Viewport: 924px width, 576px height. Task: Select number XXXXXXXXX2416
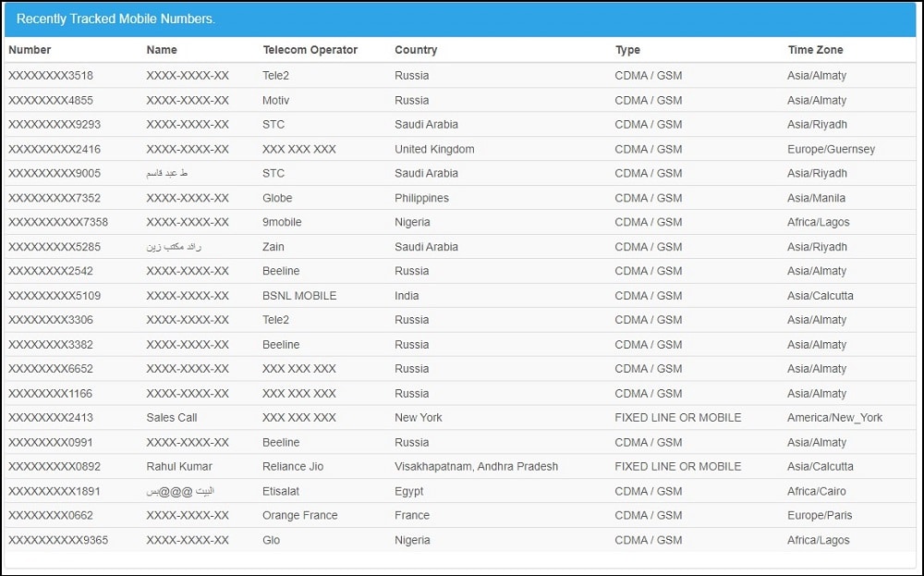(x=55, y=149)
